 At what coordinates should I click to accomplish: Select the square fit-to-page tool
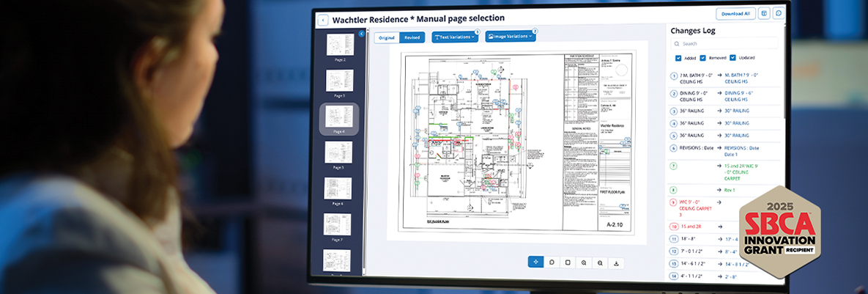coord(568,262)
